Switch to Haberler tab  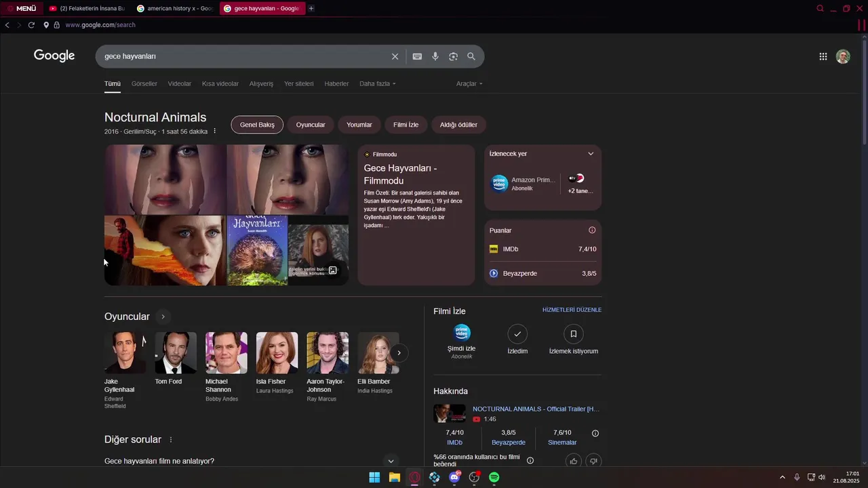[336, 83]
